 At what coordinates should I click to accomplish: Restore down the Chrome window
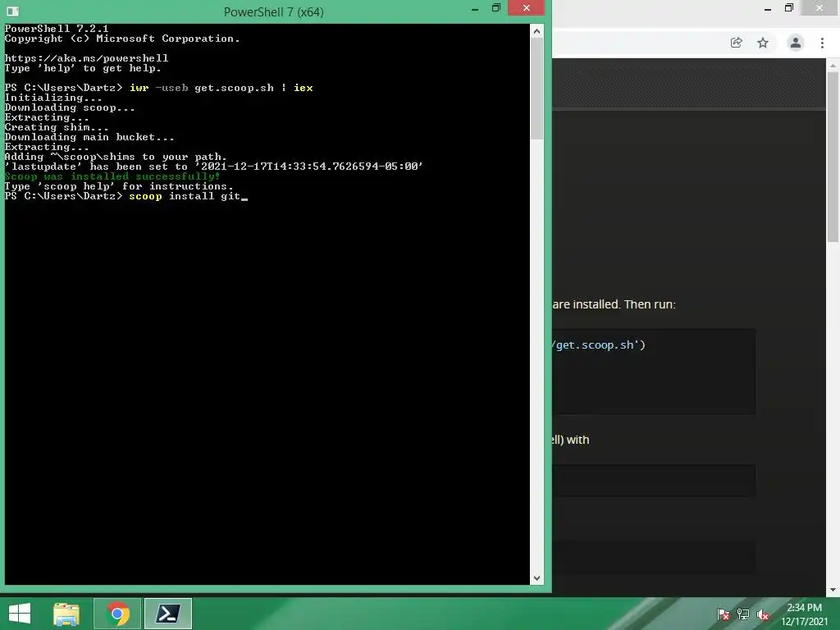coord(788,8)
